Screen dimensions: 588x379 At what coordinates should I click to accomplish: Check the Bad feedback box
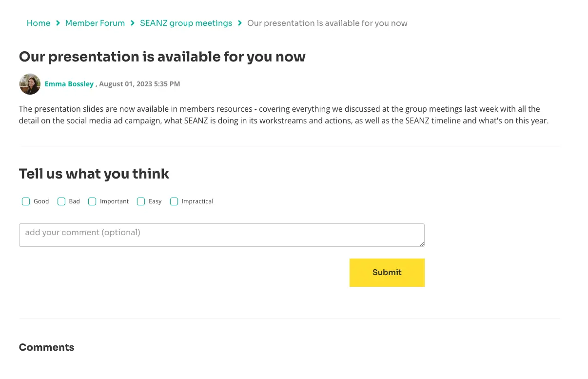point(61,201)
